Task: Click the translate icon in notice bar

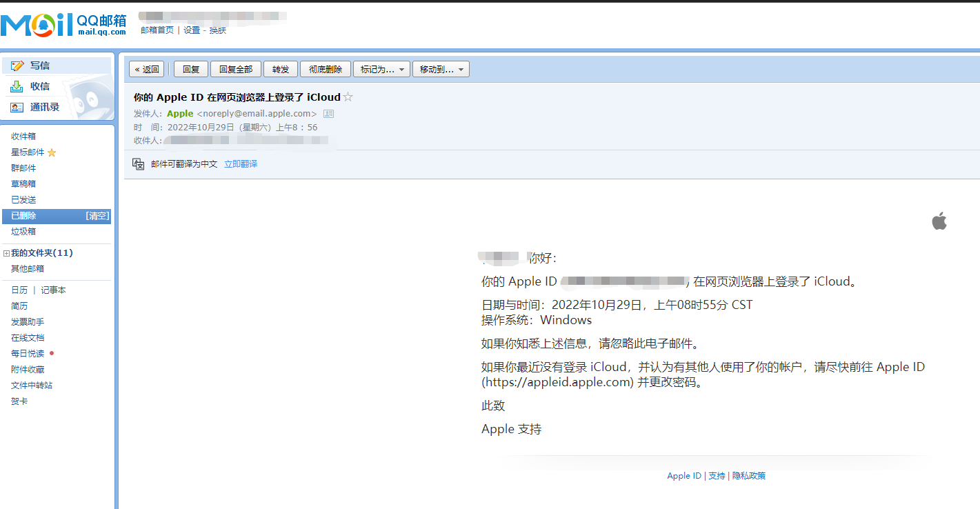Action: [138, 164]
